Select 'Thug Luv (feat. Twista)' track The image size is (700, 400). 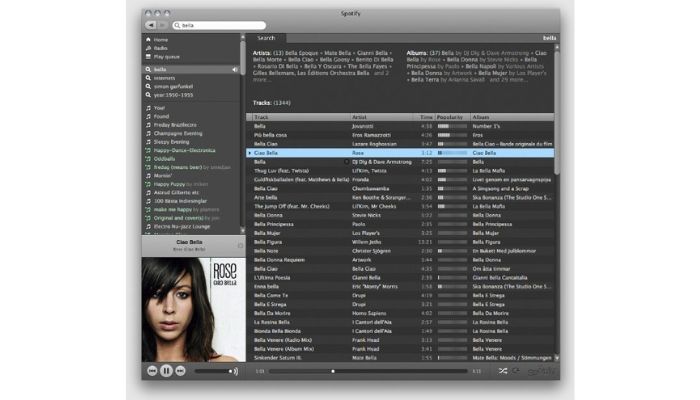coord(400,171)
